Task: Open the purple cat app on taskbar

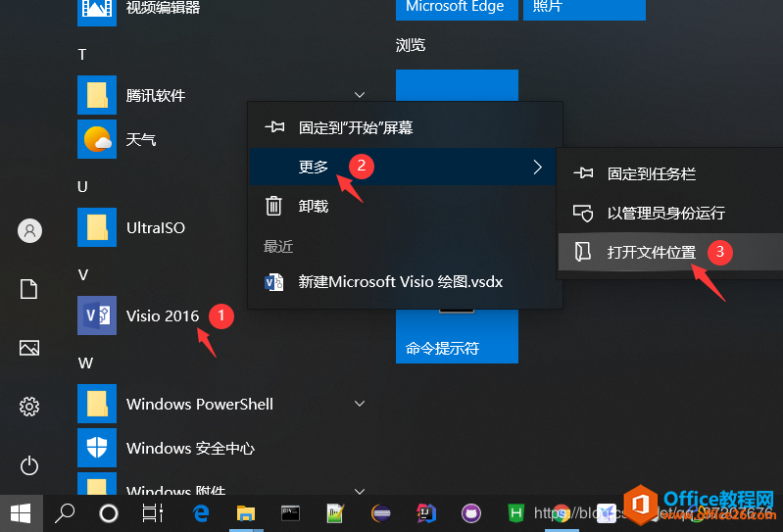Action: tap(471, 513)
